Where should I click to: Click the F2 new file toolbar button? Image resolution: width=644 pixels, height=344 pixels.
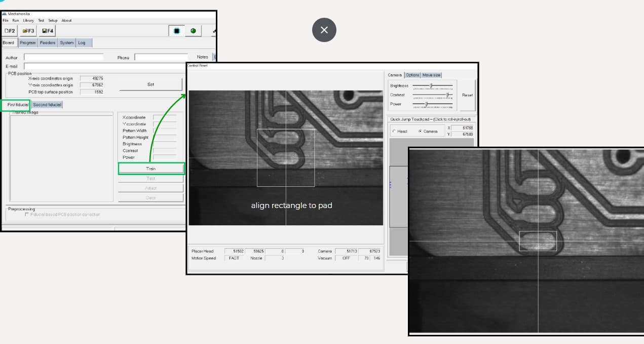click(10, 31)
